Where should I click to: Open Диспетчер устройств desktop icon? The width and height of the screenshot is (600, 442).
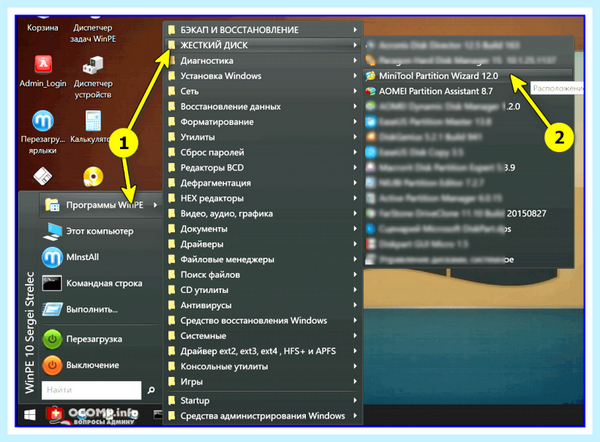coord(93,78)
